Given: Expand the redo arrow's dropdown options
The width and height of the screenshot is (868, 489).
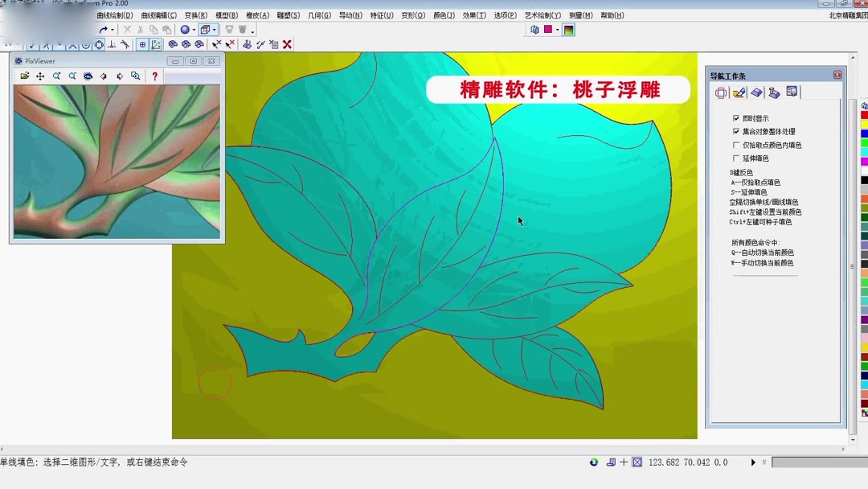Looking at the screenshot, I should (x=112, y=30).
